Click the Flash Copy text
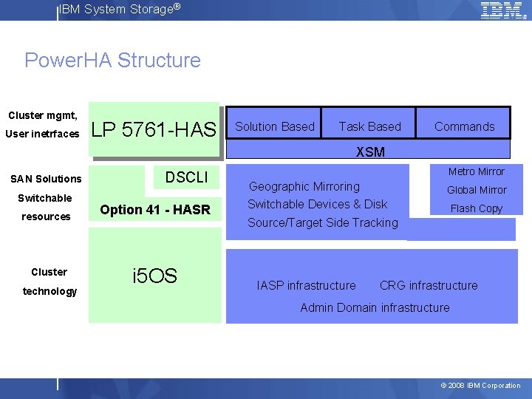532x399 pixels. pos(477,208)
